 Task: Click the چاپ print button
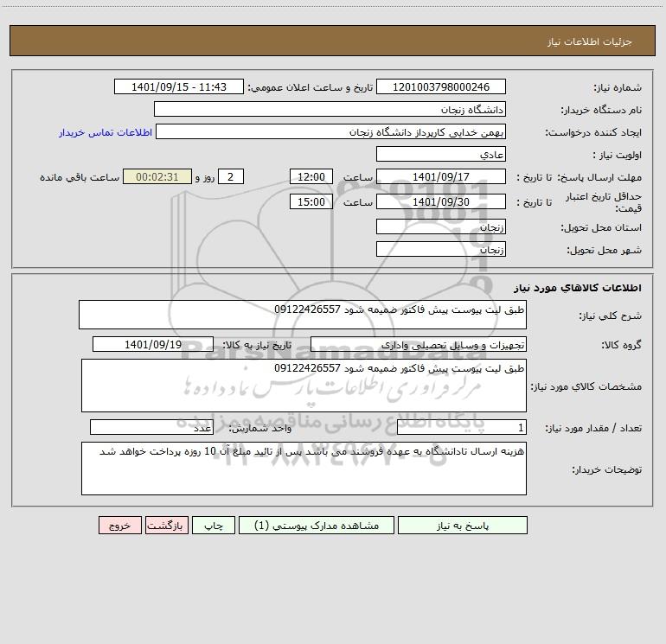214,525
